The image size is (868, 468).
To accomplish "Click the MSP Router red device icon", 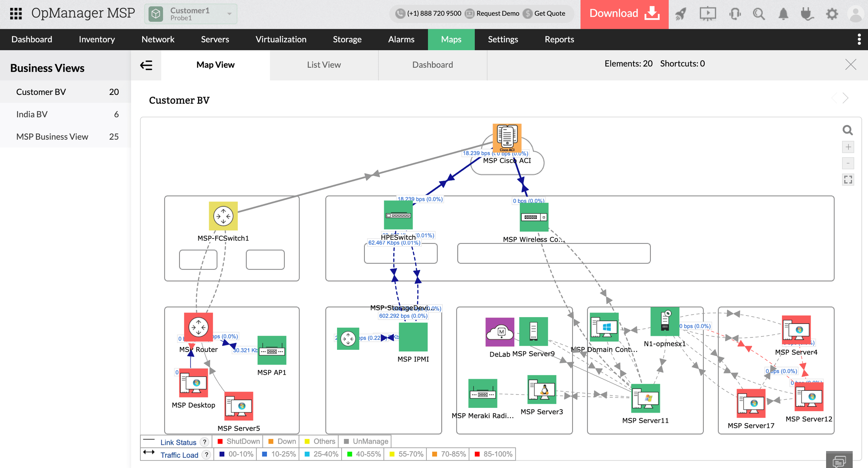I will coord(198,327).
